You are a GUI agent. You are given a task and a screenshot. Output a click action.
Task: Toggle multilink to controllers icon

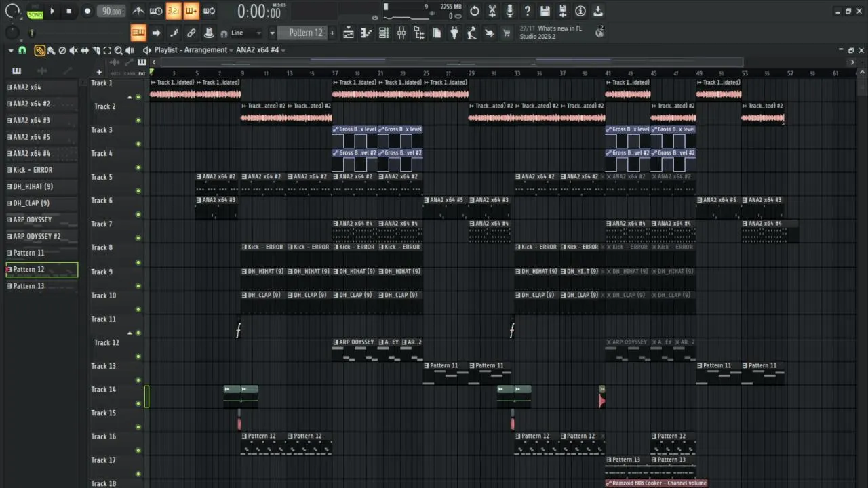pyautogui.click(x=191, y=33)
